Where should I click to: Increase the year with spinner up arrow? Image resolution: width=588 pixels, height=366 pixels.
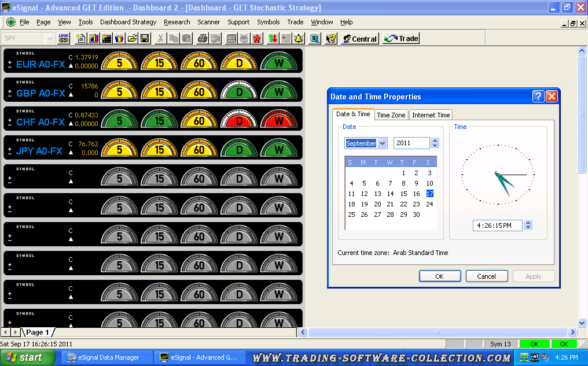pyautogui.click(x=435, y=141)
